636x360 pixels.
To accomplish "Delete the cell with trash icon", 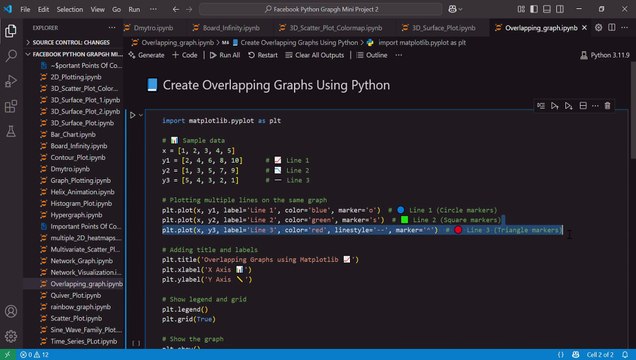I will coord(607,106).
